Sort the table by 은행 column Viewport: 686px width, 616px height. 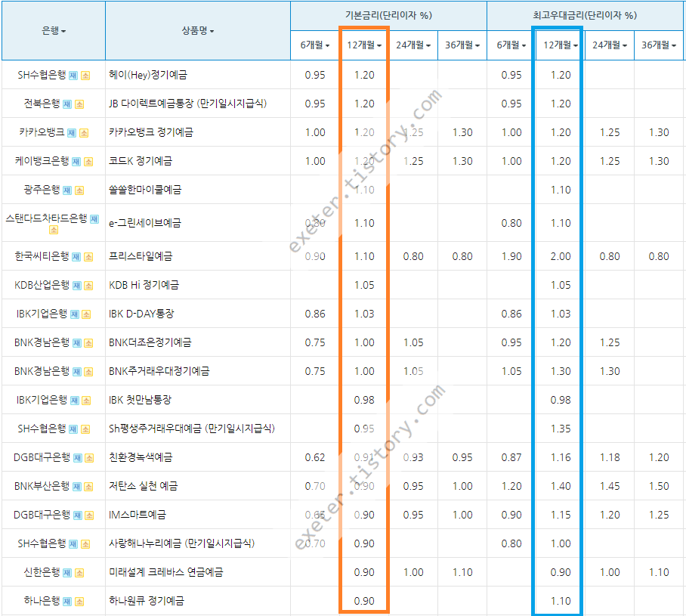(x=54, y=31)
